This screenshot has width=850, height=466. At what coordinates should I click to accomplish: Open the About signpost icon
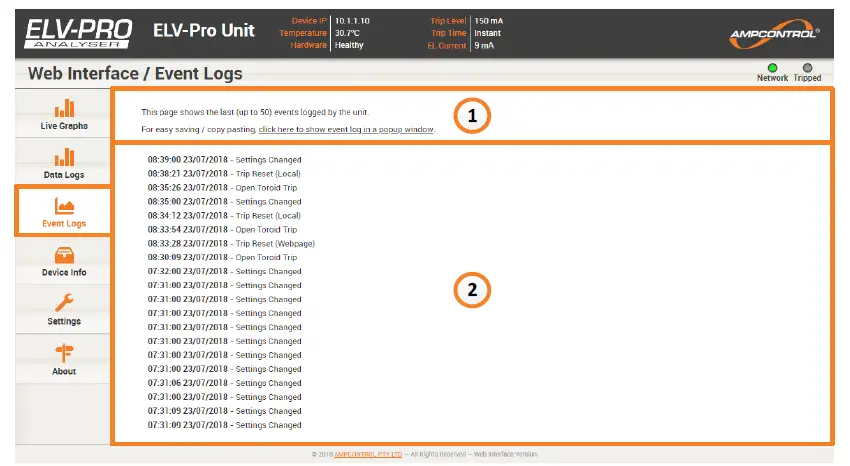[64, 353]
